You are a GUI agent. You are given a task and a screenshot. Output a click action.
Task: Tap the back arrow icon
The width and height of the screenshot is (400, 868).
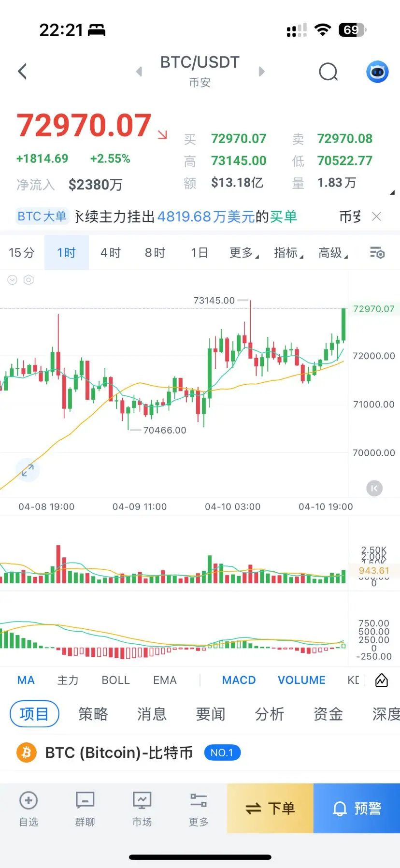(22, 72)
